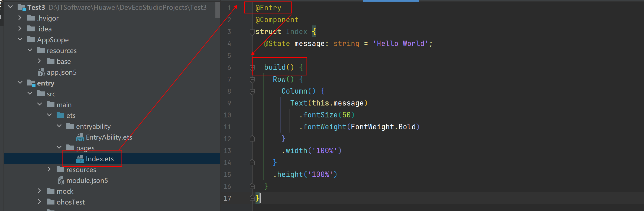644x211 pixels.
Task: Click the base folder icon
Action: click(x=51, y=61)
